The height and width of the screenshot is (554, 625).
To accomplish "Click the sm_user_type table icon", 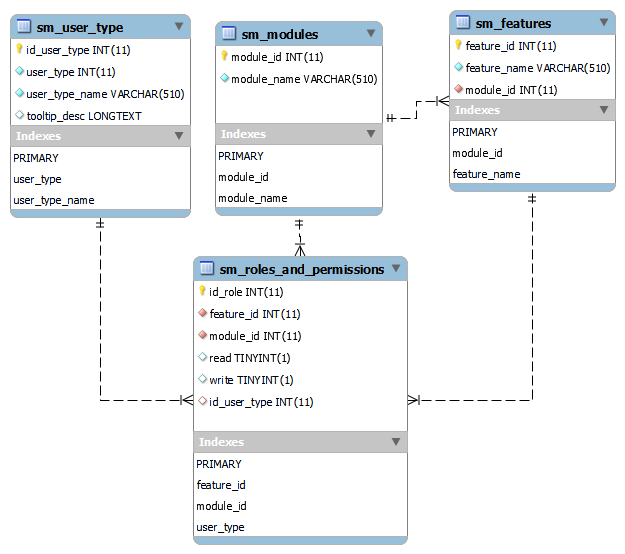I will click(x=24, y=27).
